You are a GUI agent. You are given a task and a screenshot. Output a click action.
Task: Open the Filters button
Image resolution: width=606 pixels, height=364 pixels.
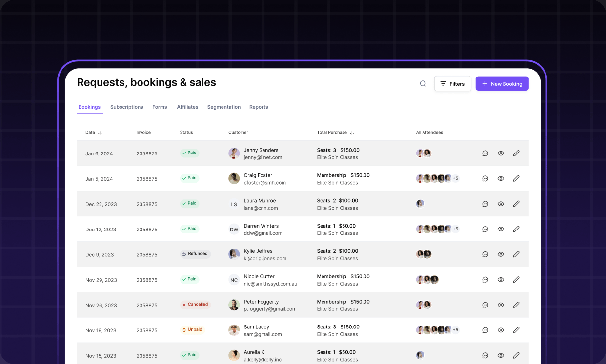point(452,84)
